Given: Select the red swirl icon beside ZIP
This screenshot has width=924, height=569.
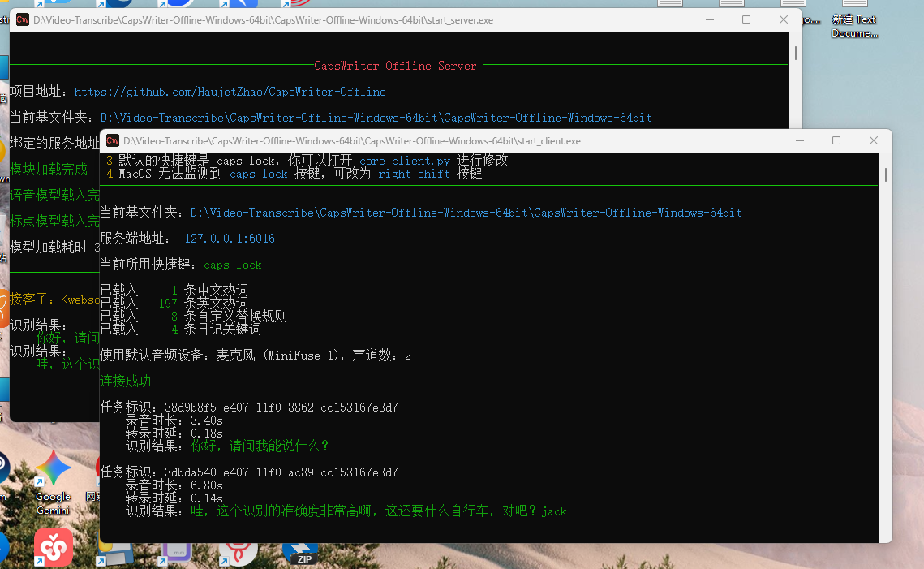Looking at the screenshot, I should 239,554.
